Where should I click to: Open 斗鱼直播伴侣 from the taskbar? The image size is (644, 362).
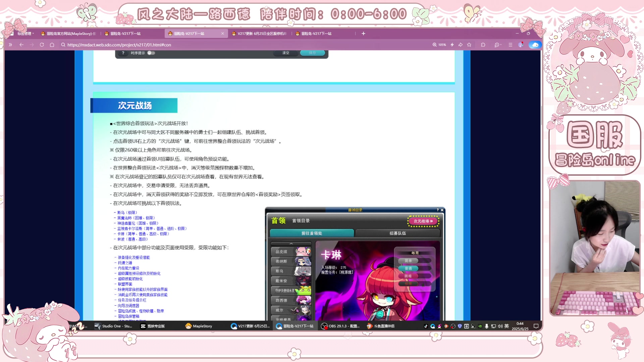point(381,326)
